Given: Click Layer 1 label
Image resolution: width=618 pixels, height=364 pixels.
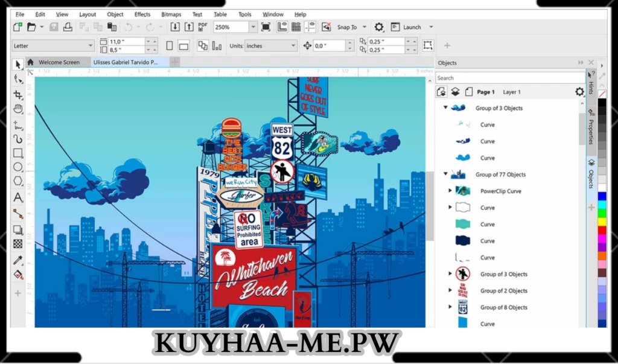Looking at the screenshot, I should click(512, 92).
